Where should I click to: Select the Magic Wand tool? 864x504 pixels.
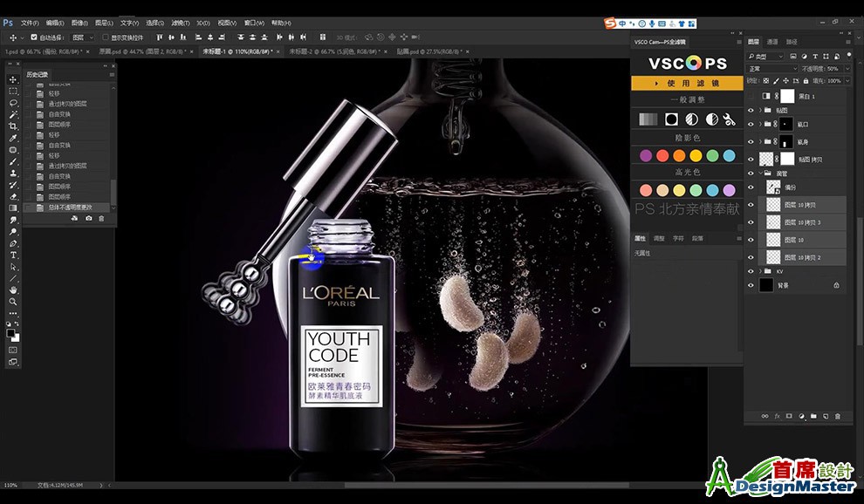[x=13, y=114]
